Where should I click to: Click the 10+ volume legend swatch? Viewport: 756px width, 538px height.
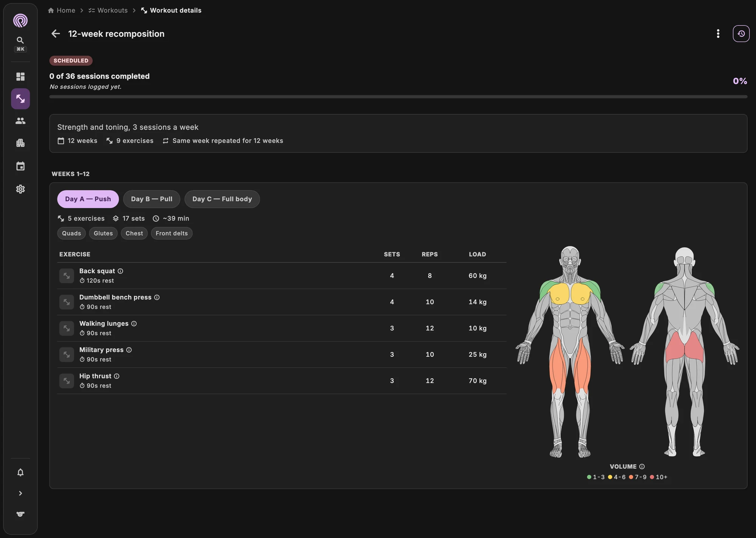tap(652, 477)
